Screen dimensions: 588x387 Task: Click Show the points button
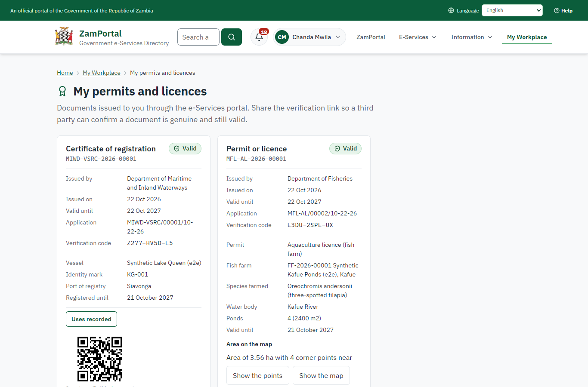point(258,375)
